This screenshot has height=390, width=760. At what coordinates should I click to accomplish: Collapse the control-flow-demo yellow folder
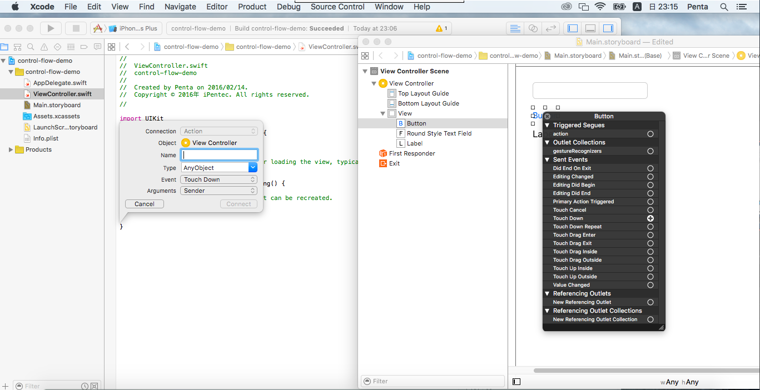tap(11, 72)
